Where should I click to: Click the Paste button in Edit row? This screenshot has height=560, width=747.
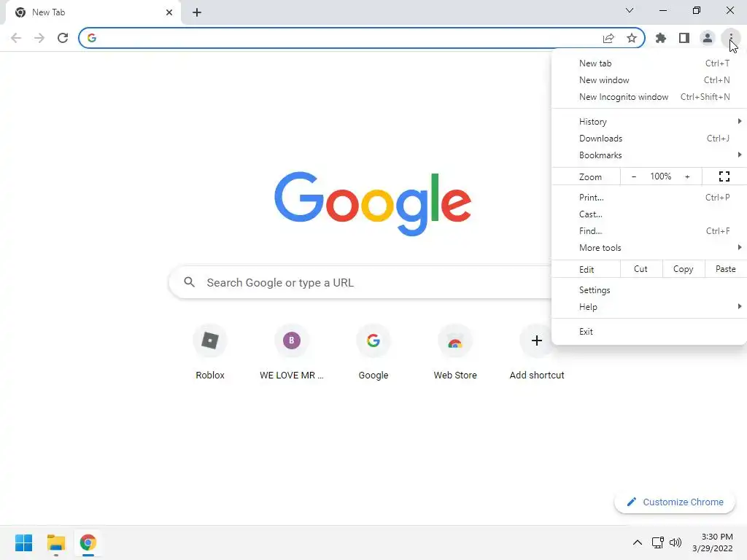[725, 269]
